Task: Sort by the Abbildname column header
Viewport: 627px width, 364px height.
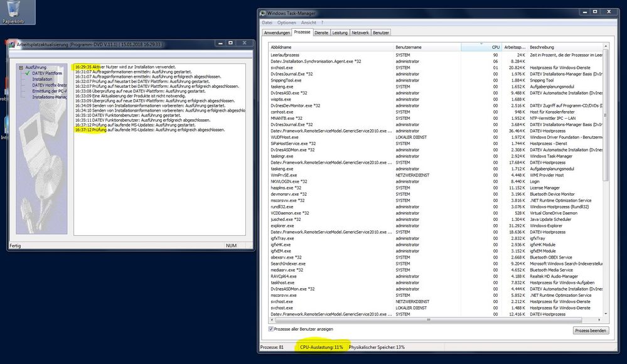Action: [331, 47]
